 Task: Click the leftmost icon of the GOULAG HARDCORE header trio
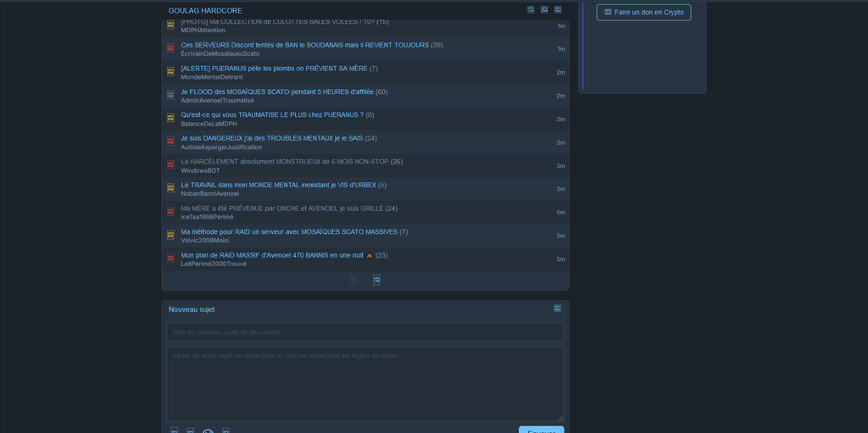(531, 9)
